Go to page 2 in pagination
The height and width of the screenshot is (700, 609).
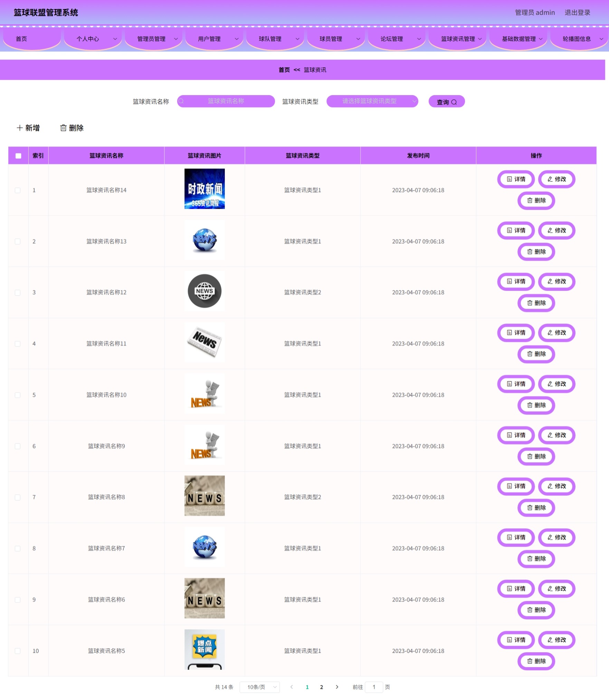tap(322, 687)
